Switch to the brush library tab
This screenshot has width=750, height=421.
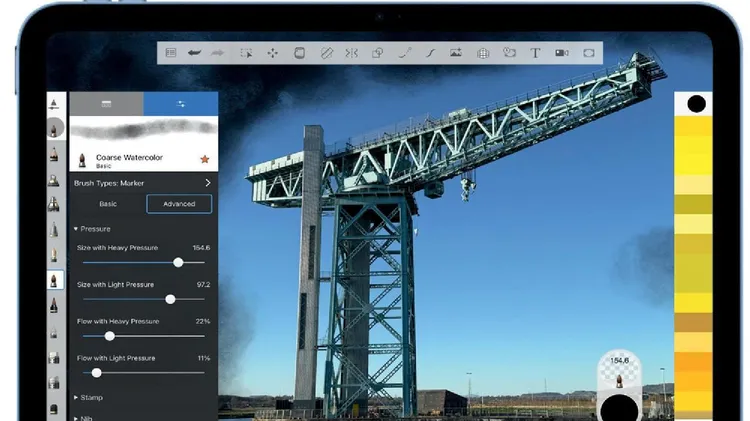pos(106,103)
